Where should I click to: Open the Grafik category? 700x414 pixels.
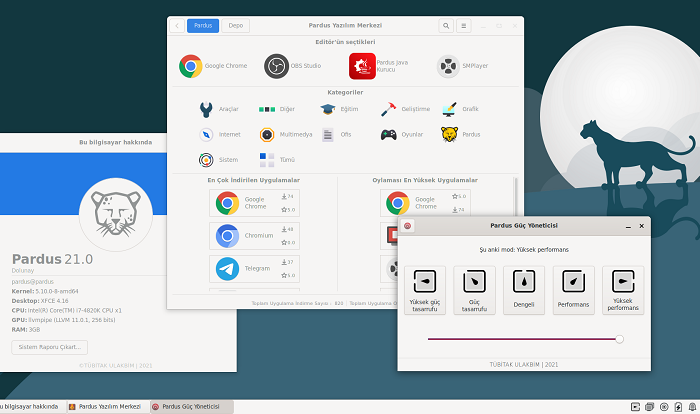click(460, 109)
